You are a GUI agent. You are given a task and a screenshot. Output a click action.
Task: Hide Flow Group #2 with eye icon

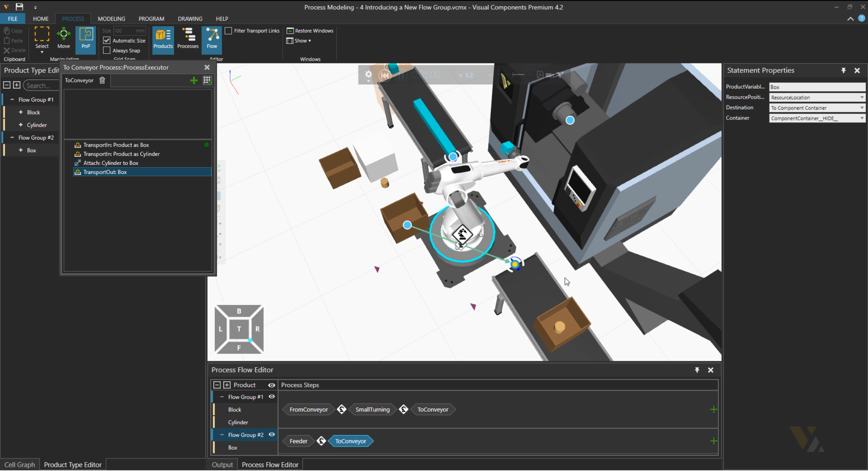272,435
